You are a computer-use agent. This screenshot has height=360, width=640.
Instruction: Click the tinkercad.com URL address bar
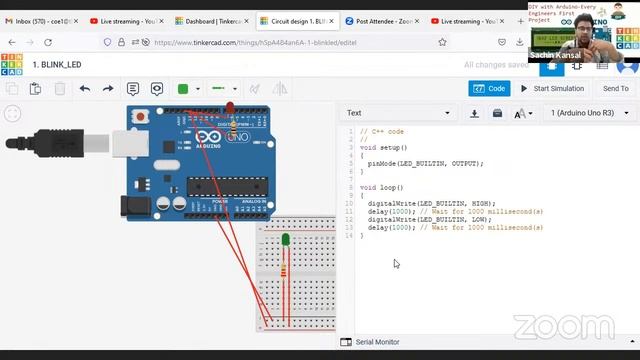coord(255,42)
